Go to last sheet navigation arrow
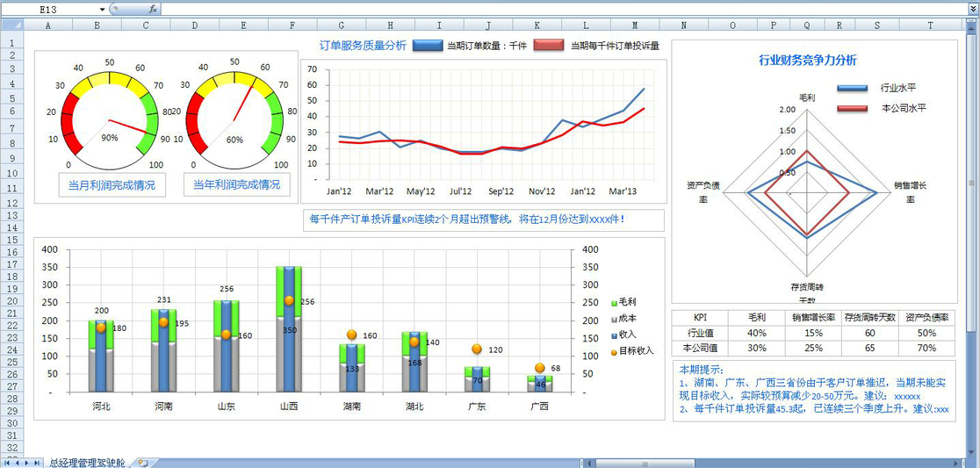Viewport: 980px width, 468px height. [x=36, y=463]
